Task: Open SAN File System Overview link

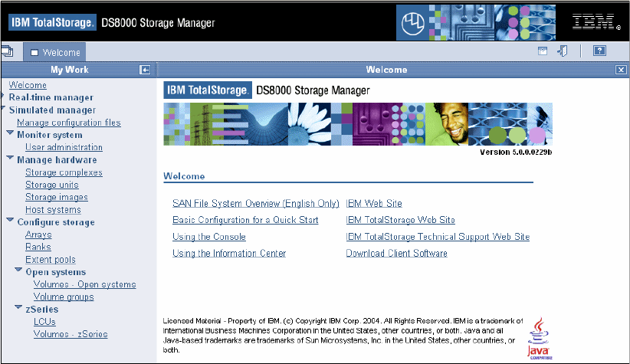Action: [x=256, y=204]
